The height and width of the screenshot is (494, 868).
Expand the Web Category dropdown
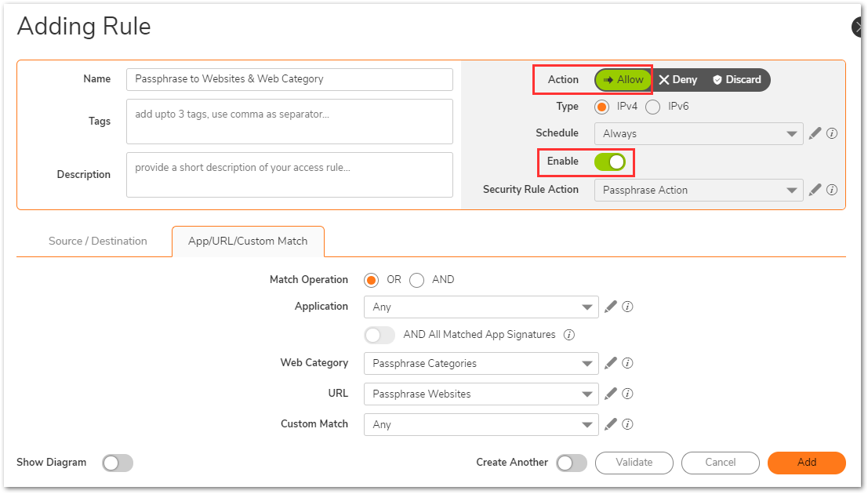481,364
